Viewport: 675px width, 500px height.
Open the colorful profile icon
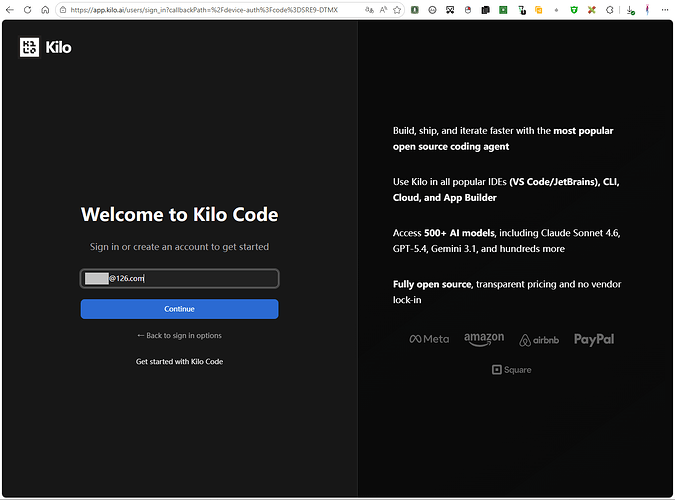pos(647,9)
